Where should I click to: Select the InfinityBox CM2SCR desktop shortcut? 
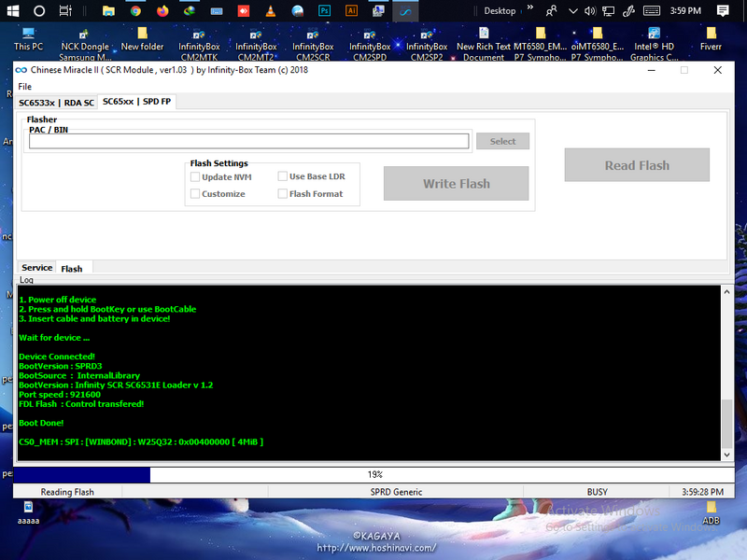tap(313, 45)
